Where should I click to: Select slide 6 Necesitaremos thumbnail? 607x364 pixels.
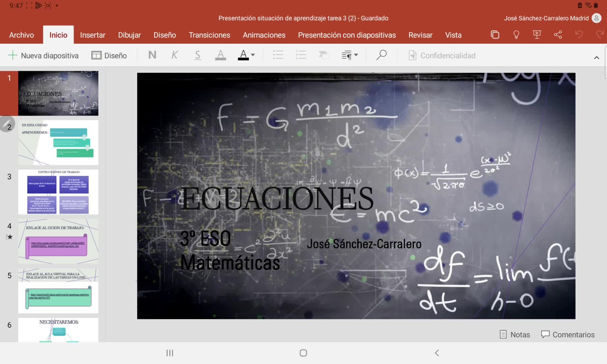[x=58, y=330]
